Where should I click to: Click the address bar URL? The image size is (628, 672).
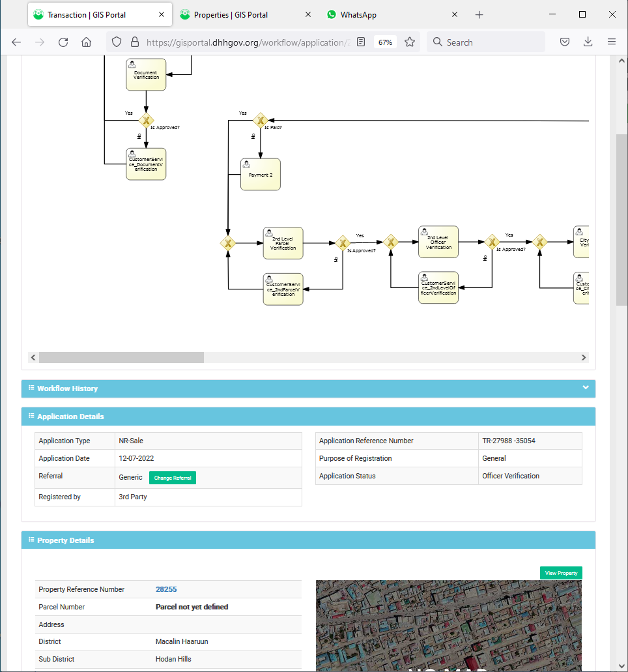248,42
